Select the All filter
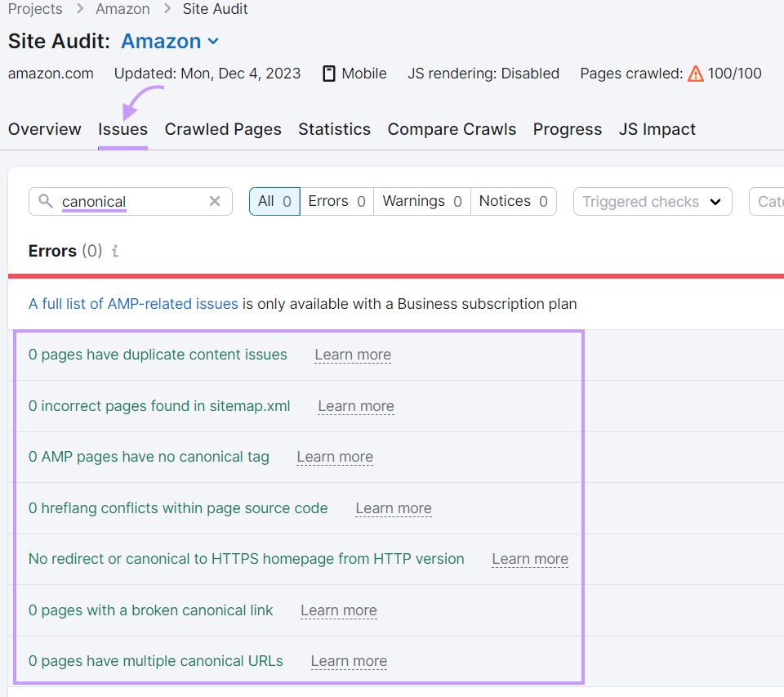Image resolution: width=784 pixels, height=697 pixels. click(274, 201)
